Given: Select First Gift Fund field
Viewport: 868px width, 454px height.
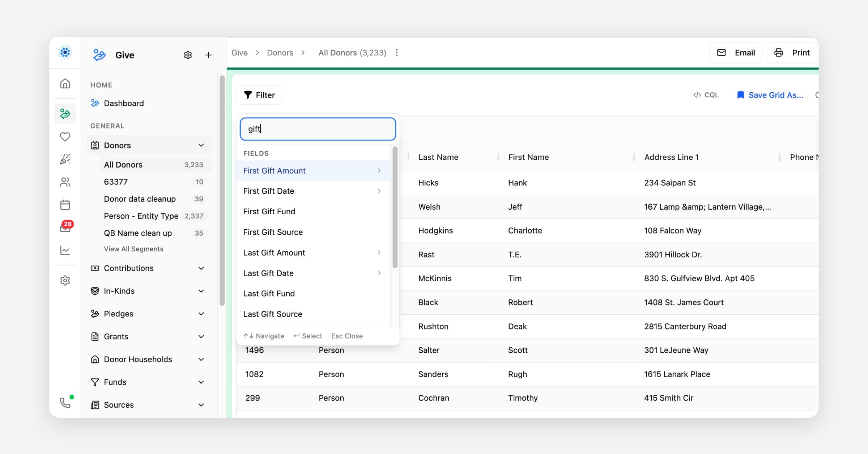Looking at the screenshot, I should (x=313, y=211).
